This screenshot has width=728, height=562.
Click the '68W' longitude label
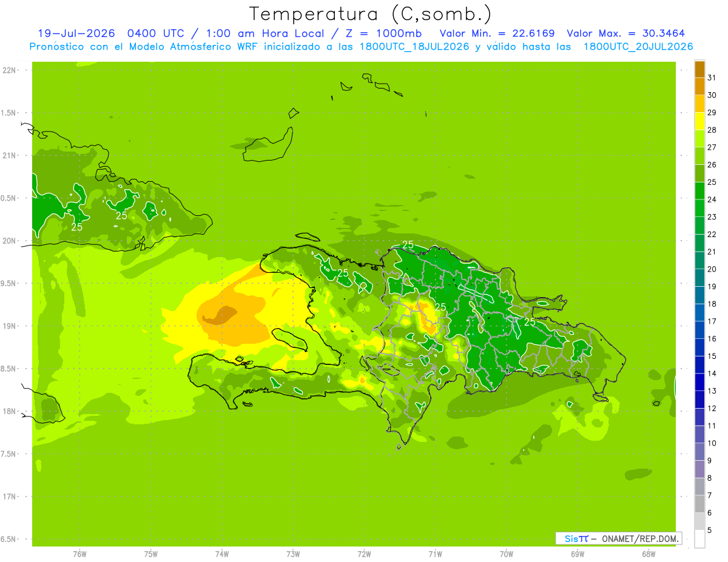(649, 554)
